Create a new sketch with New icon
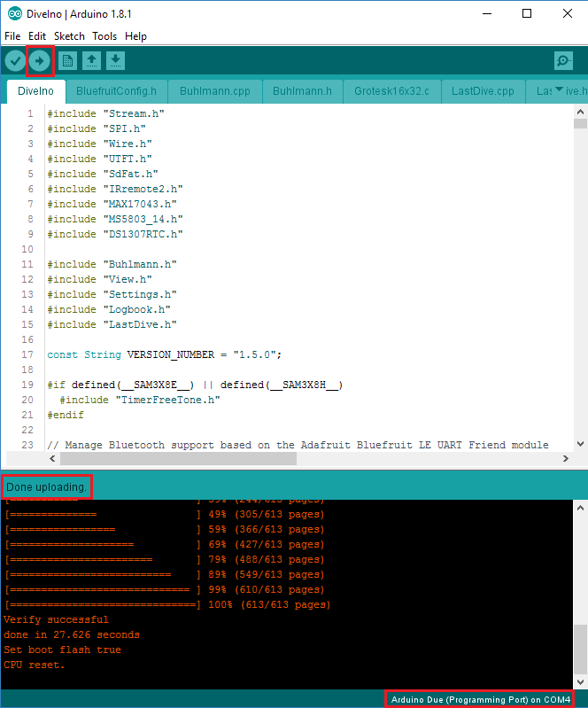 67,60
